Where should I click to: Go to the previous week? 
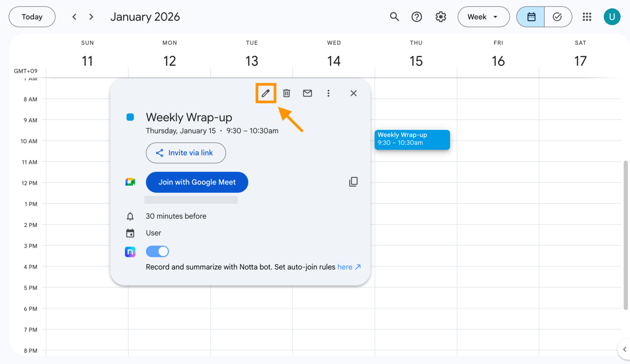(x=74, y=17)
